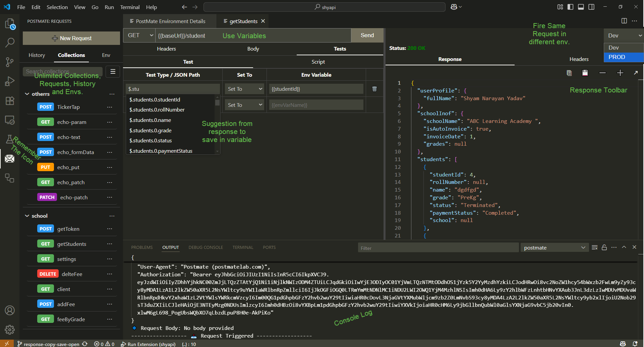This screenshot has height=347, width=644.
Task: Open Run and Debug view
Action: (x=10, y=81)
